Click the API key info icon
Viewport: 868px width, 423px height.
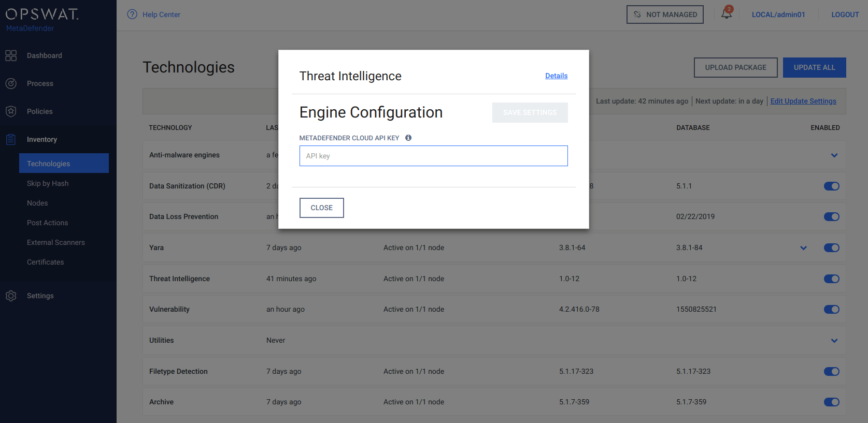[x=408, y=138]
